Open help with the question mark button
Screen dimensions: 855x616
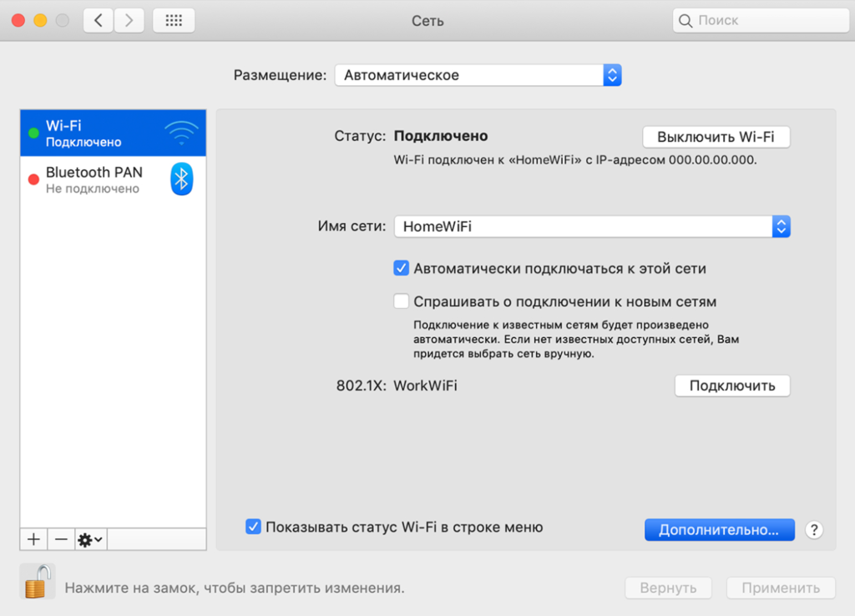coord(815,529)
